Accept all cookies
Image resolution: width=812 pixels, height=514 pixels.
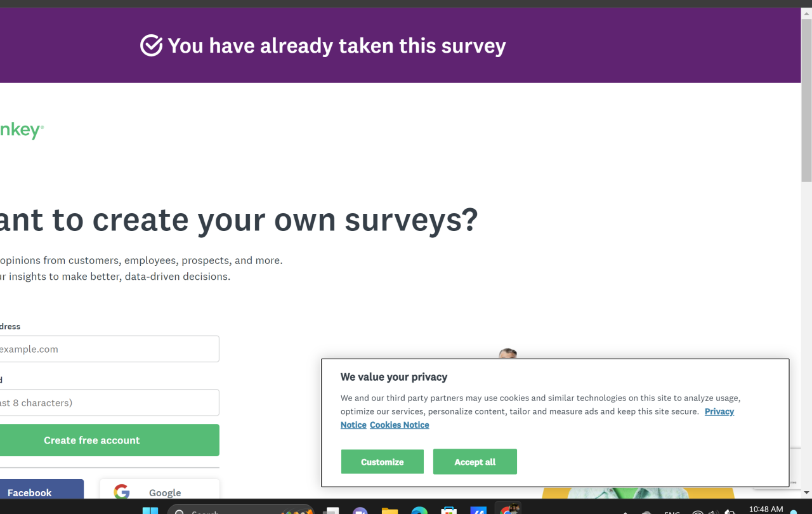pyautogui.click(x=475, y=462)
